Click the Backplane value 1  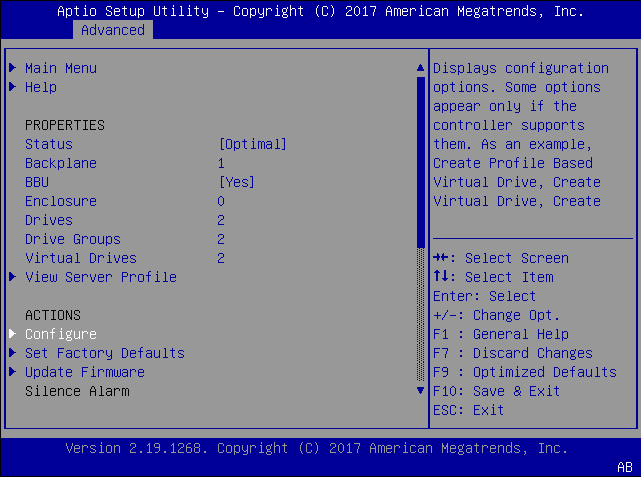[x=221, y=163]
